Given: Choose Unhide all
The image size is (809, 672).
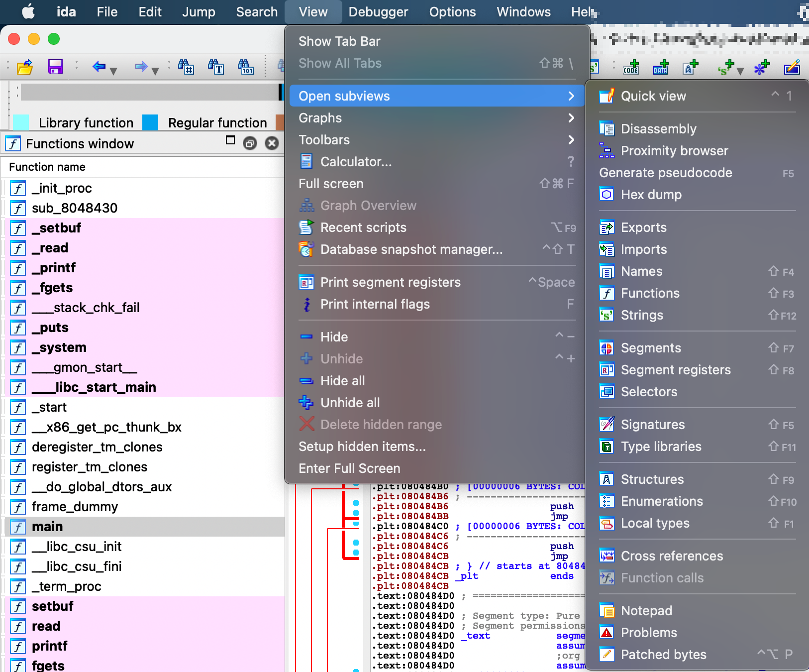Looking at the screenshot, I should tap(437, 403).
